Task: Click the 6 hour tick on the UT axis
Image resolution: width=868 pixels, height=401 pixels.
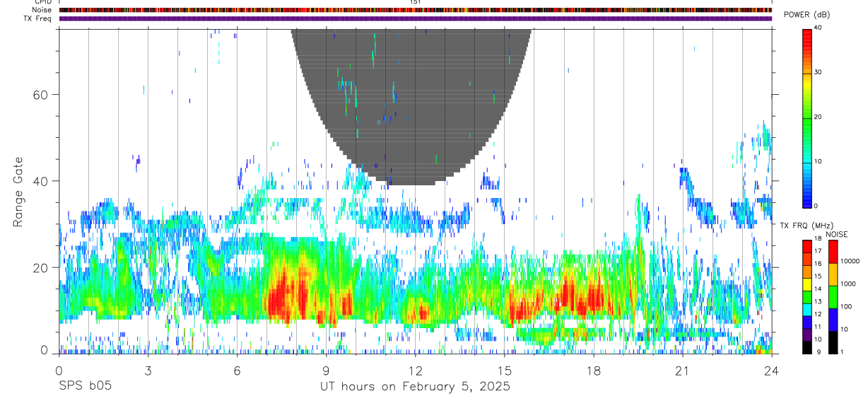Action: click(237, 370)
